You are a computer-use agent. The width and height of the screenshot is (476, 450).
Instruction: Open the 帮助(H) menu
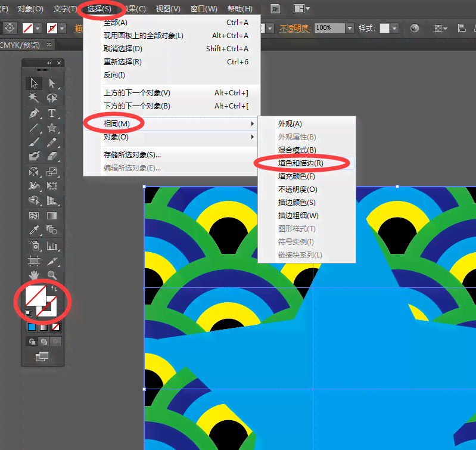point(240,9)
